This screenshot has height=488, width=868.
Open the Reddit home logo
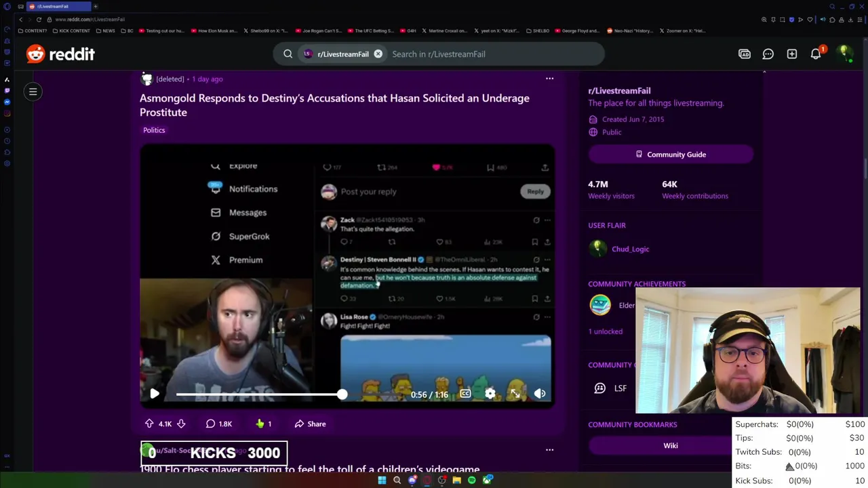(x=60, y=54)
